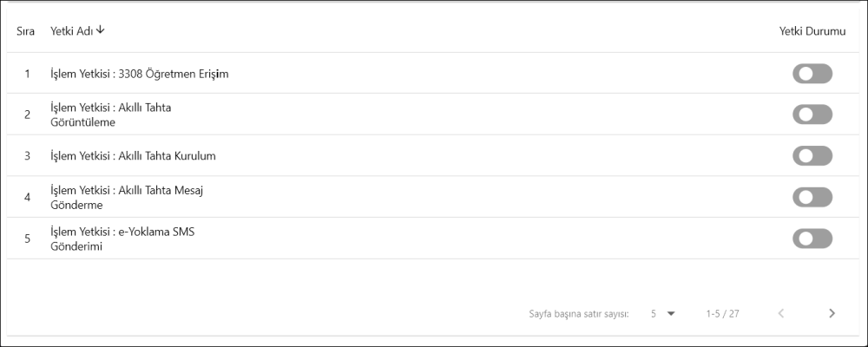Image resolution: width=868 pixels, height=347 pixels.
Task: Click the Sayfa başına satır sayısı label
Action: [x=579, y=313]
